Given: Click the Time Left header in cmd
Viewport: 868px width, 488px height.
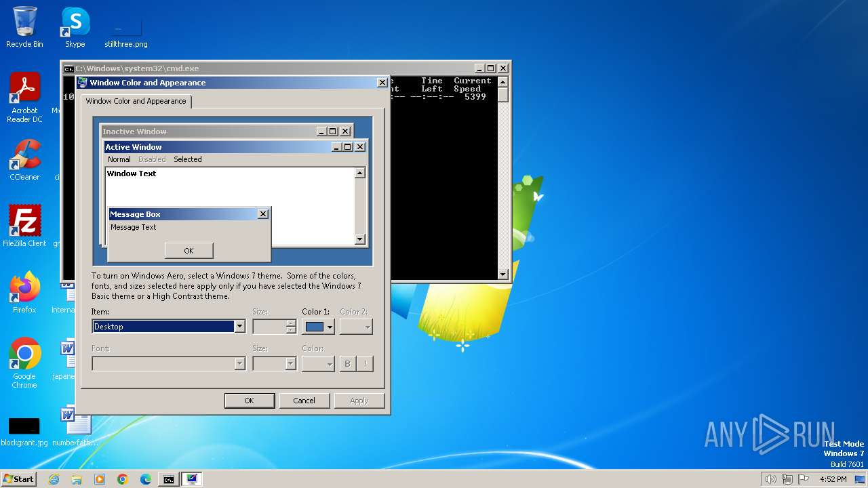Looking at the screenshot, I should click(x=432, y=85).
